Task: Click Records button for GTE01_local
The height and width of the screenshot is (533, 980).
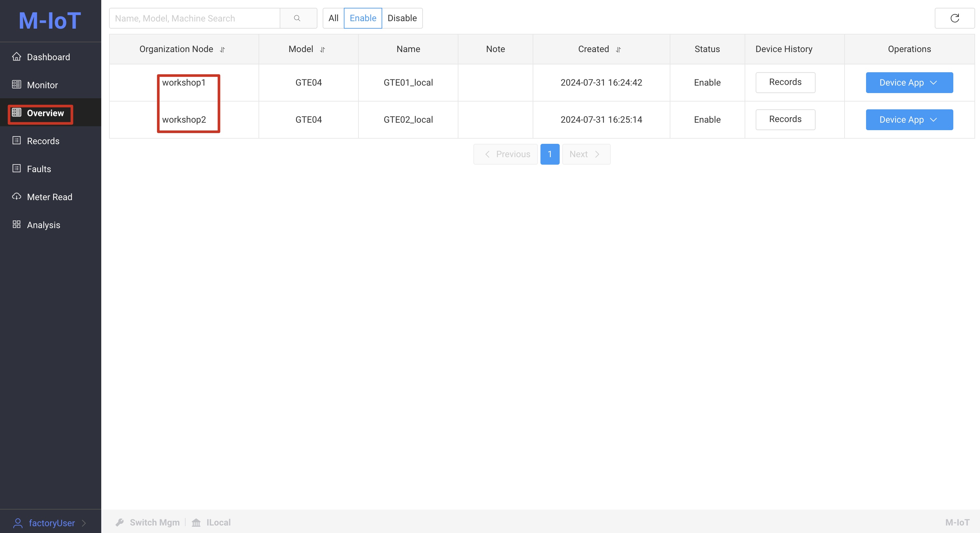Action: pos(786,82)
